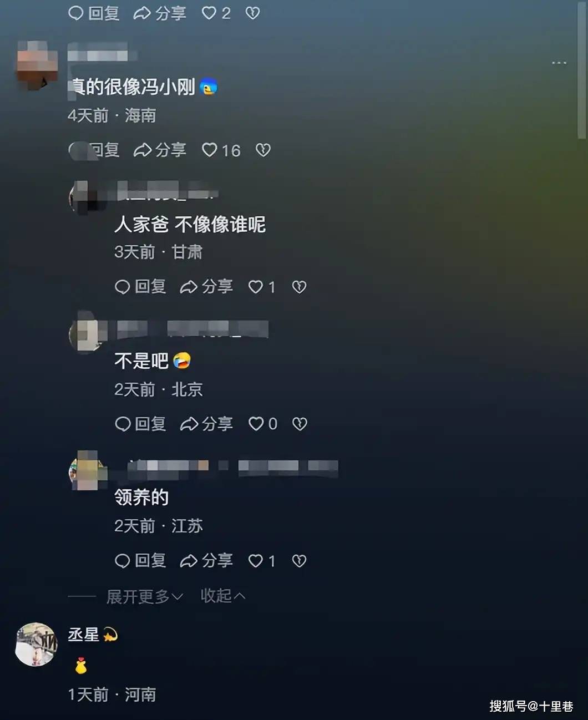588x720 pixels.
Task: Like the topmost comment showing 2 likes
Action: tap(216, 13)
